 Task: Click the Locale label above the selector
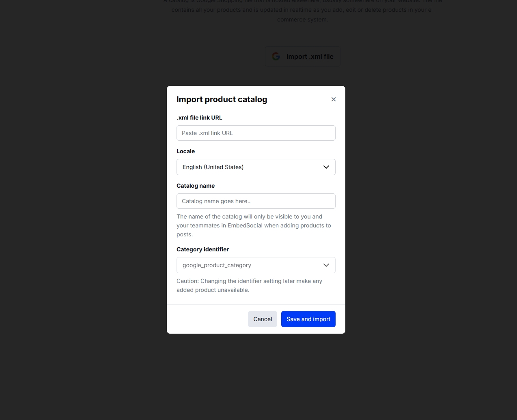point(185,151)
